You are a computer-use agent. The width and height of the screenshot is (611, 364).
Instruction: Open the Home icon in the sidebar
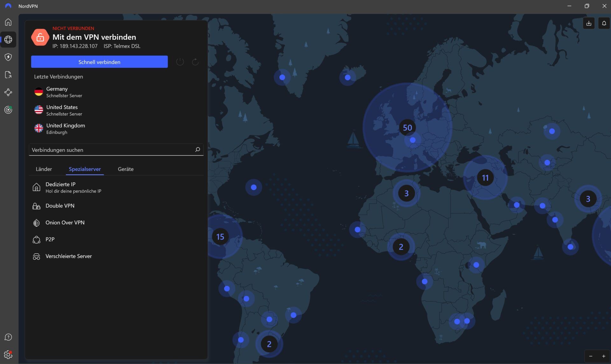[x=8, y=22]
